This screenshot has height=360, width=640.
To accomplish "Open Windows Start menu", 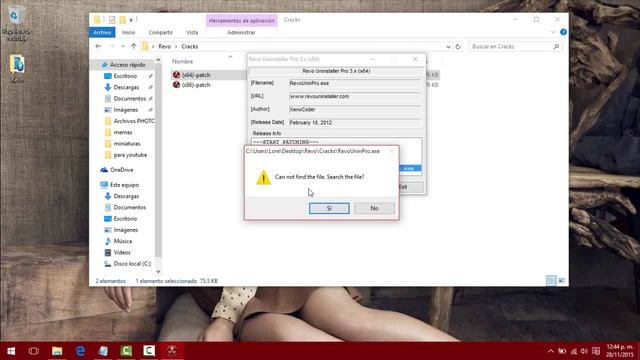I will click(11, 351).
